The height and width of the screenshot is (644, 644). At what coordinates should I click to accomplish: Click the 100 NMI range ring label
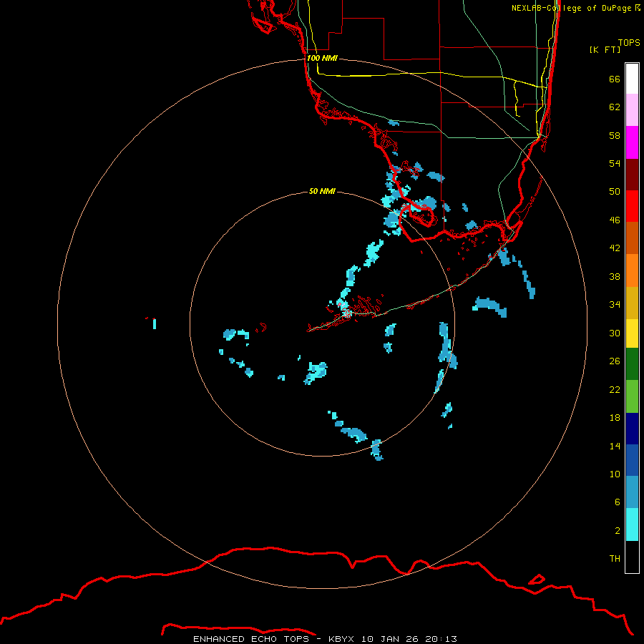(x=322, y=58)
